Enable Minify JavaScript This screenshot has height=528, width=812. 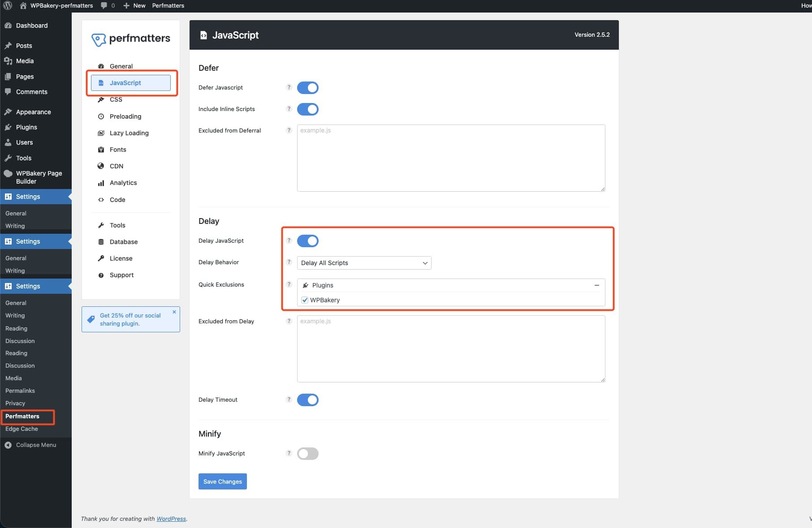click(307, 453)
